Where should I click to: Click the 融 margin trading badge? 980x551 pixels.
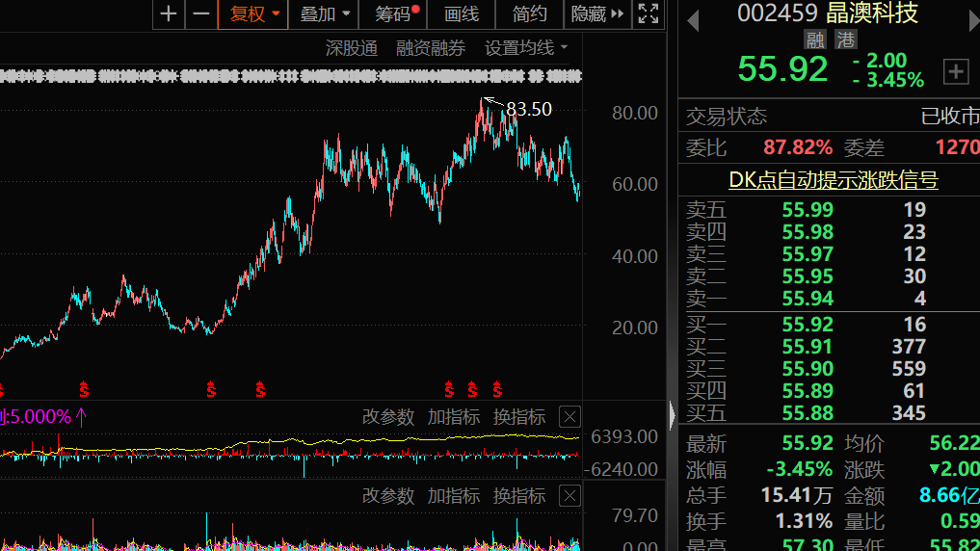point(815,39)
